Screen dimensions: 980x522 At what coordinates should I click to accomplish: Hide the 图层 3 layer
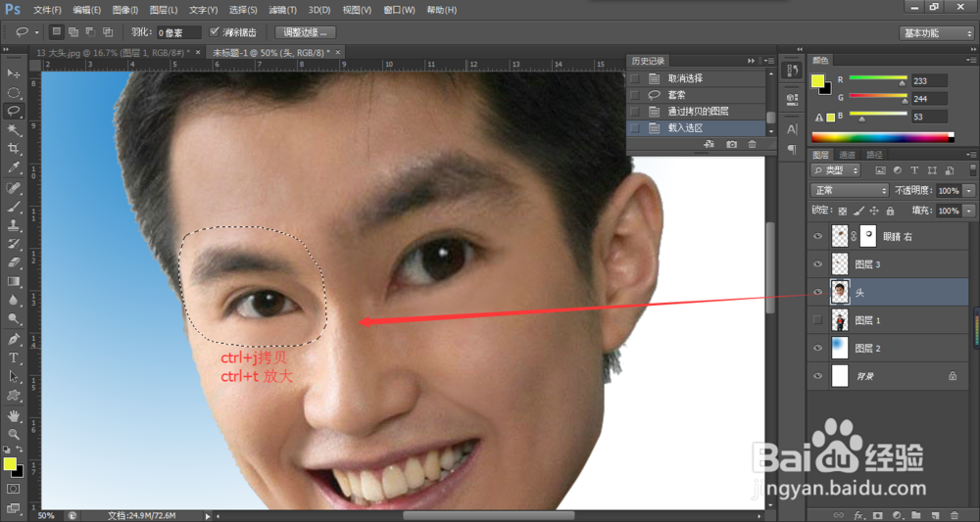click(x=817, y=264)
